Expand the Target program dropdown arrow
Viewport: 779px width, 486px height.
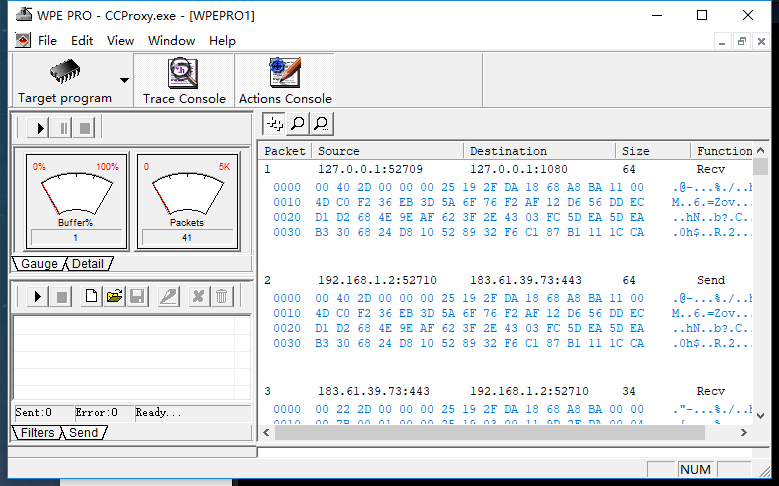(x=124, y=80)
